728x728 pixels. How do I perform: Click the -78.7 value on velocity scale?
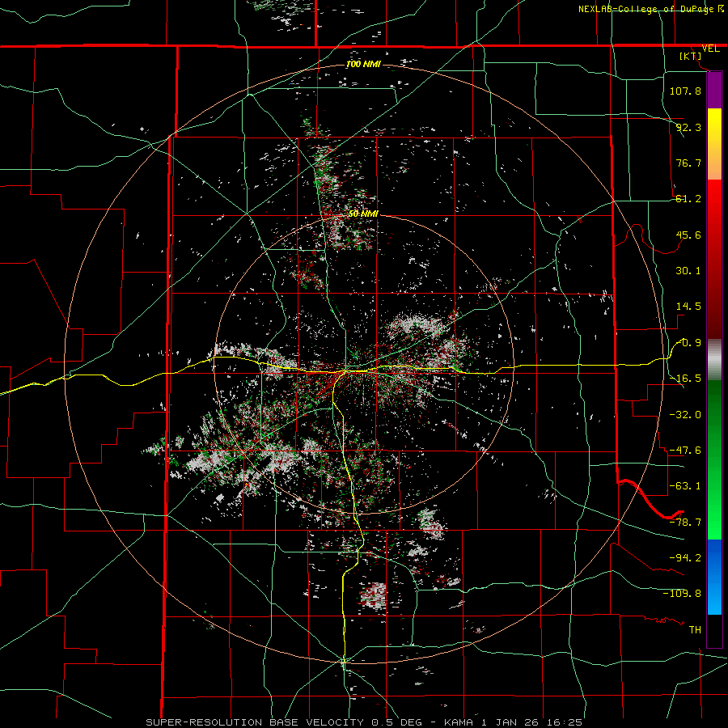[685, 523]
